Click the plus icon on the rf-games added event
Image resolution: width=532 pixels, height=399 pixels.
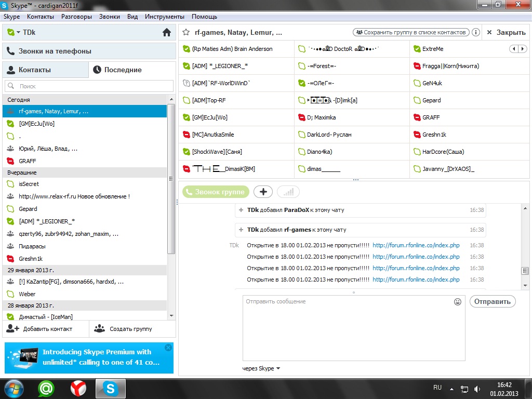pos(241,230)
